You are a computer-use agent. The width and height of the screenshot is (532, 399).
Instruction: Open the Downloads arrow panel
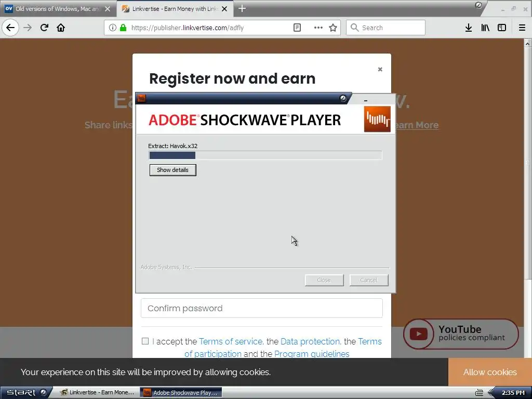[x=469, y=28]
